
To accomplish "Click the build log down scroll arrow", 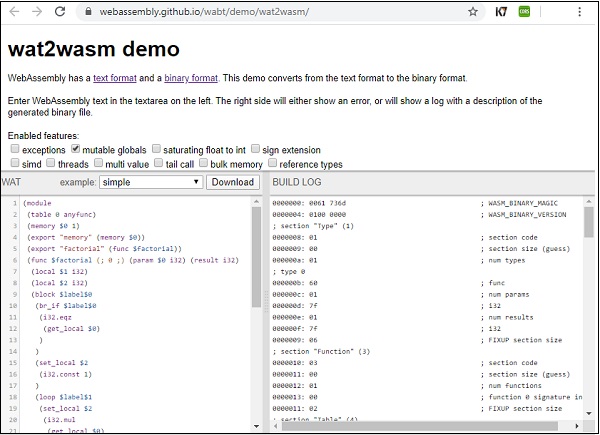I will (589, 413).
